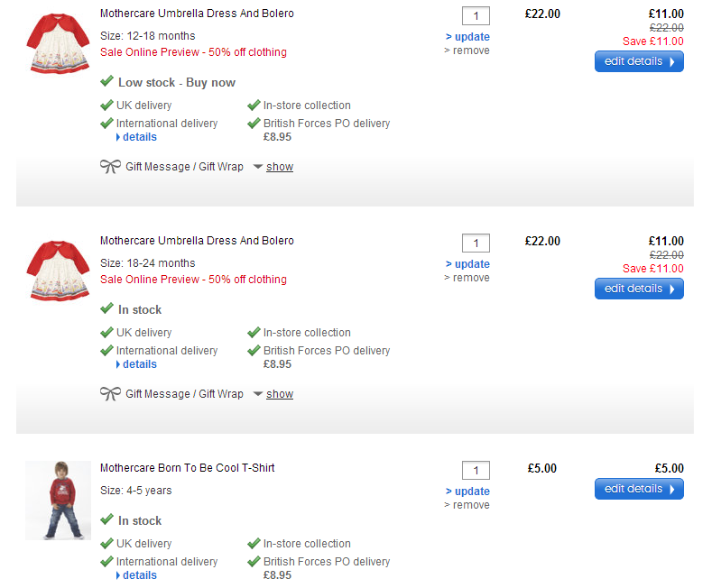Expand delivery details for 18-24 months dress
This screenshot has width=712, height=588.
pos(139,364)
